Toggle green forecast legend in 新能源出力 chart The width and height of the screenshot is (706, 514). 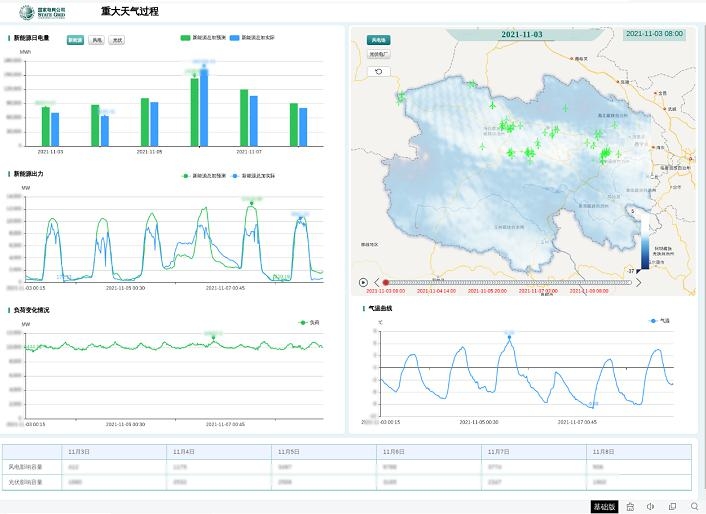(204, 176)
